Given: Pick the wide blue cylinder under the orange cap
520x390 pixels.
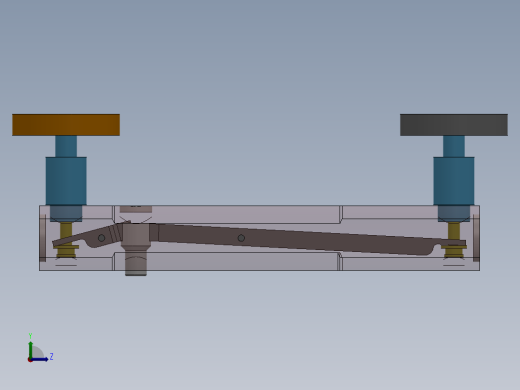Looking at the screenshot, I should tap(66, 181).
